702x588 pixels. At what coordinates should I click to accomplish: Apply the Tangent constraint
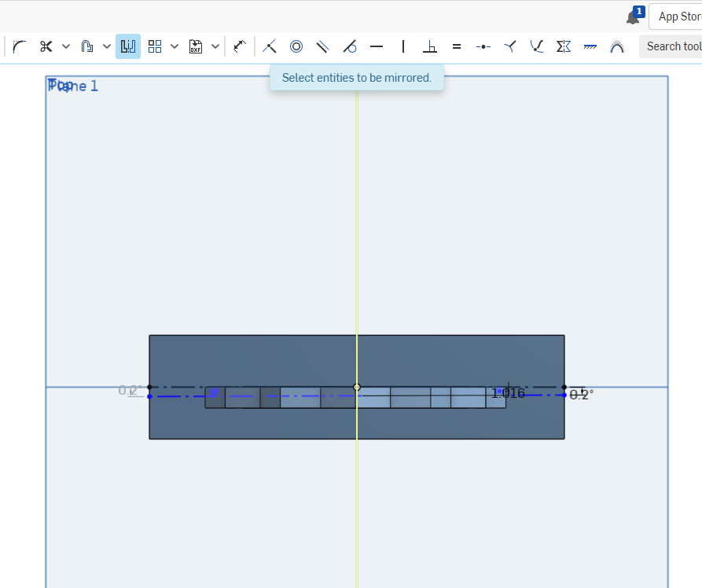(350, 46)
